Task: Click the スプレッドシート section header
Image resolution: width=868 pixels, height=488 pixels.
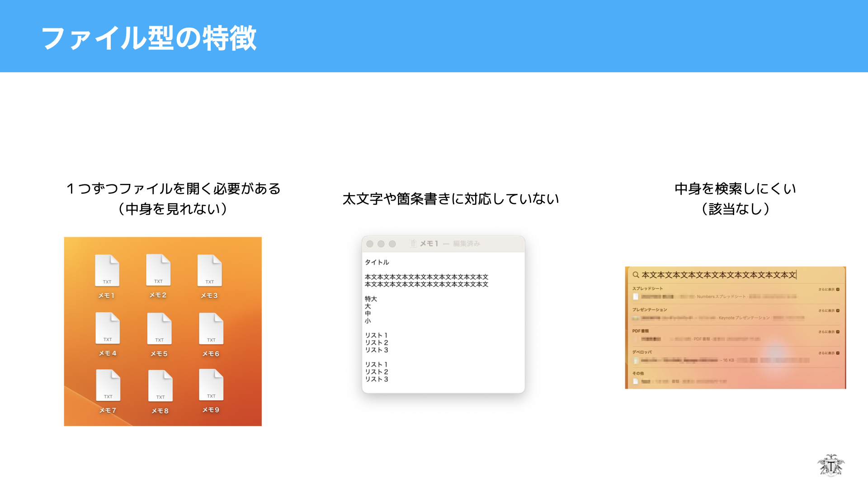Action: click(x=647, y=289)
